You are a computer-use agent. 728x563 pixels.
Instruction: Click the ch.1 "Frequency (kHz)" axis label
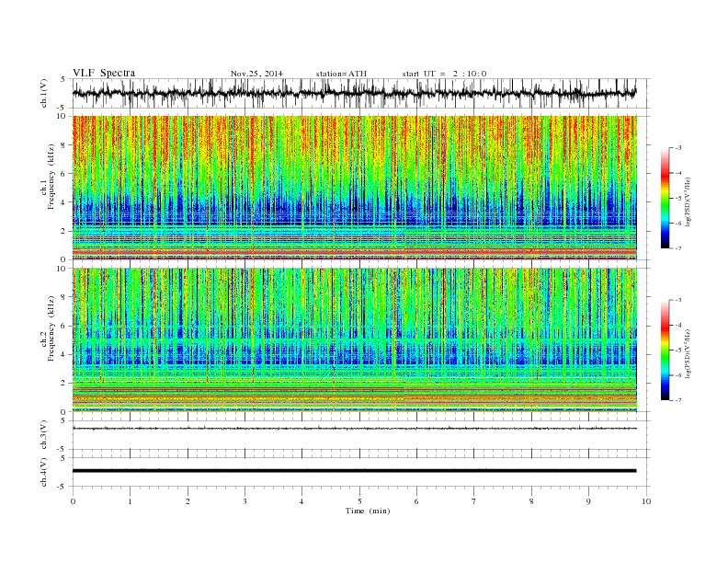pyautogui.click(x=51, y=177)
